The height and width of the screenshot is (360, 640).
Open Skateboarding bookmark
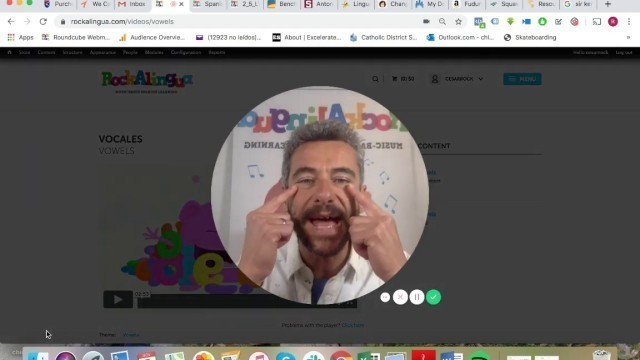tap(530, 38)
